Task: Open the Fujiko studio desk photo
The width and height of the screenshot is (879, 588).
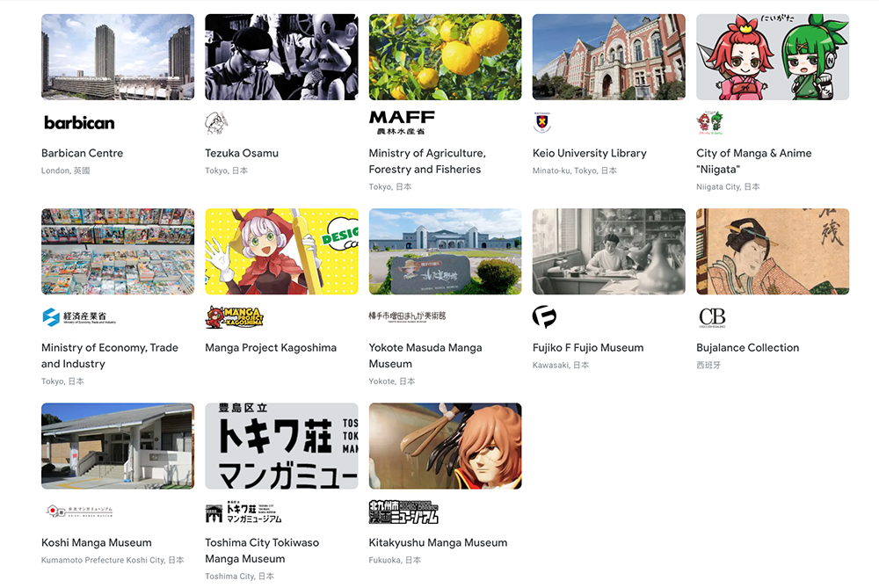Action: point(609,251)
